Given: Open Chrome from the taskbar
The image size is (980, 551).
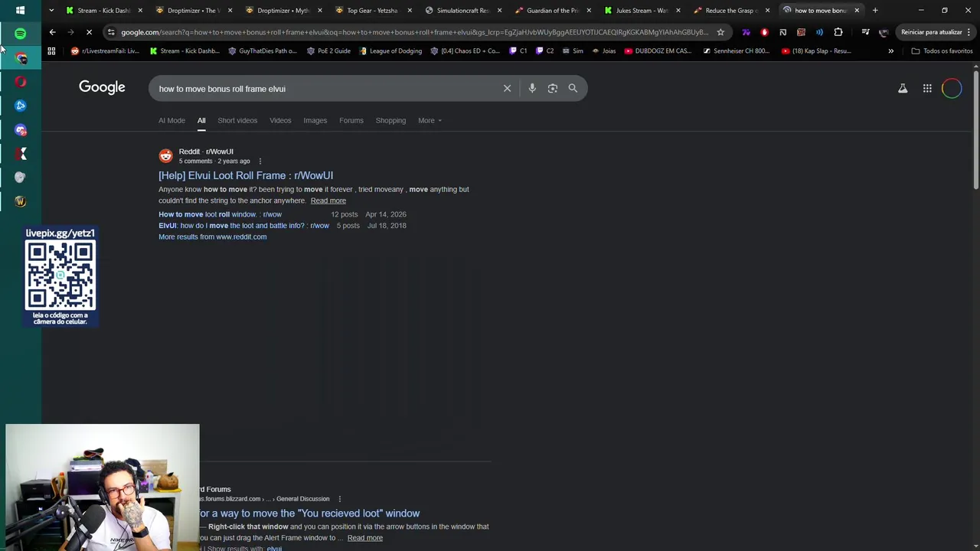Looking at the screenshot, I should pyautogui.click(x=21, y=58).
